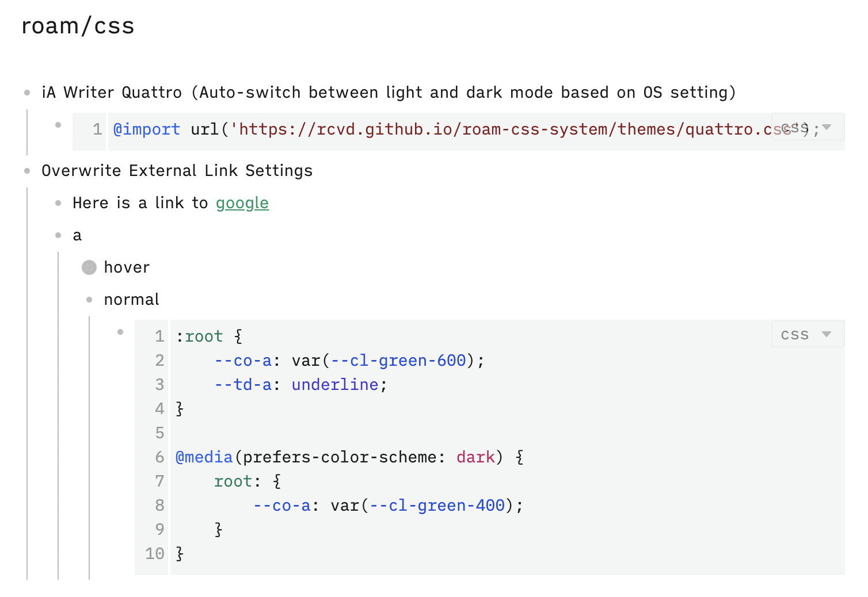This screenshot has width=868, height=597.
Task: Open the google hyperlink
Action: click(242, 202)
